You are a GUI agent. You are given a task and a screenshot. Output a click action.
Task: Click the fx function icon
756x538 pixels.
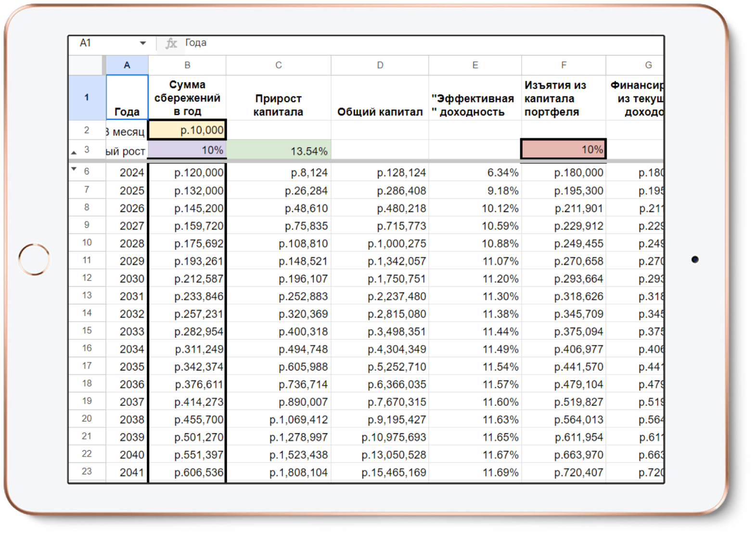[171, 43]
